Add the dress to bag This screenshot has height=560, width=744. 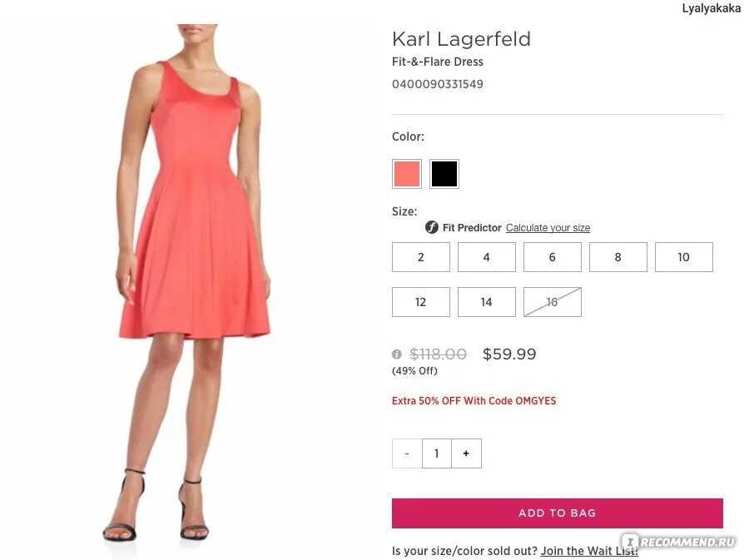click(x=557, y=513)
